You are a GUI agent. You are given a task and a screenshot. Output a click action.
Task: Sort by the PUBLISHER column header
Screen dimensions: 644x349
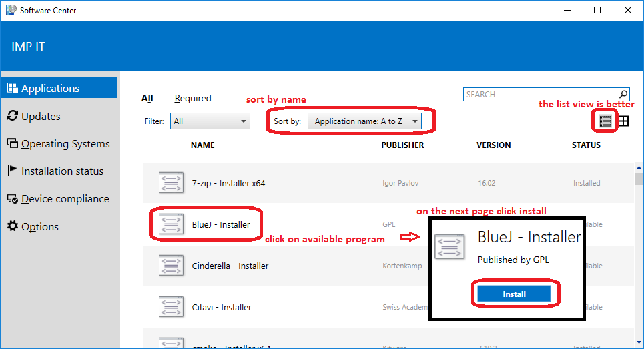coord(402,145)
